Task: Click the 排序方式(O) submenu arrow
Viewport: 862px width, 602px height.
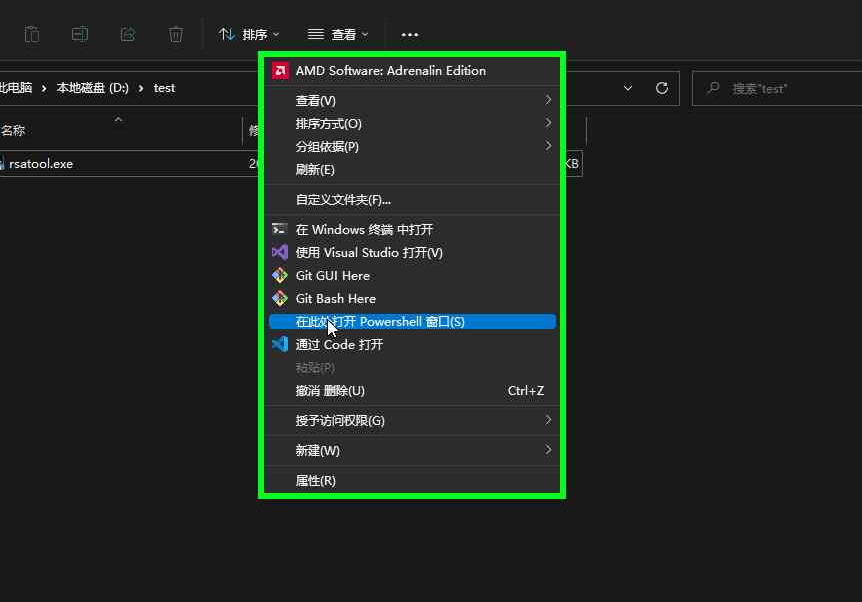Action: point(548,123)
